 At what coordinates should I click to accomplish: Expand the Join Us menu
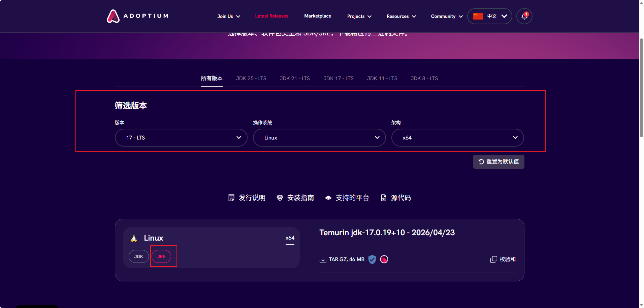(229, 16)
